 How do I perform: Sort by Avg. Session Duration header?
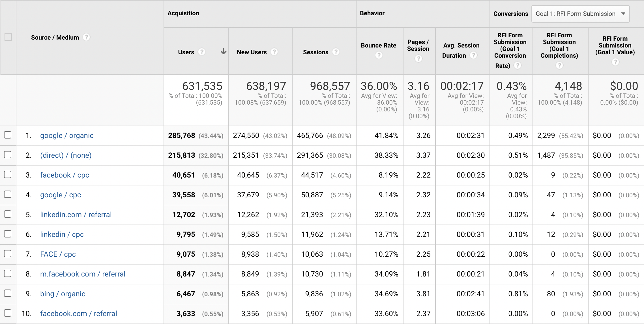click(x=461, y=50)
